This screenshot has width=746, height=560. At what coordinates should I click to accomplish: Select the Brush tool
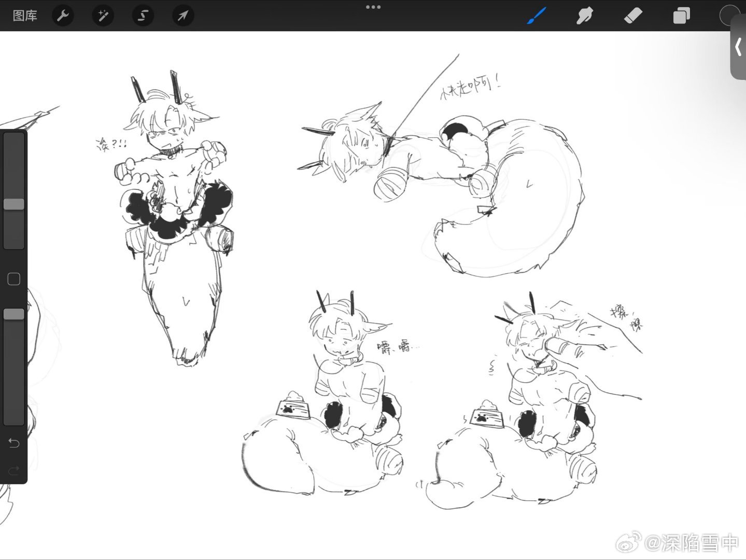tap(537, 16)
